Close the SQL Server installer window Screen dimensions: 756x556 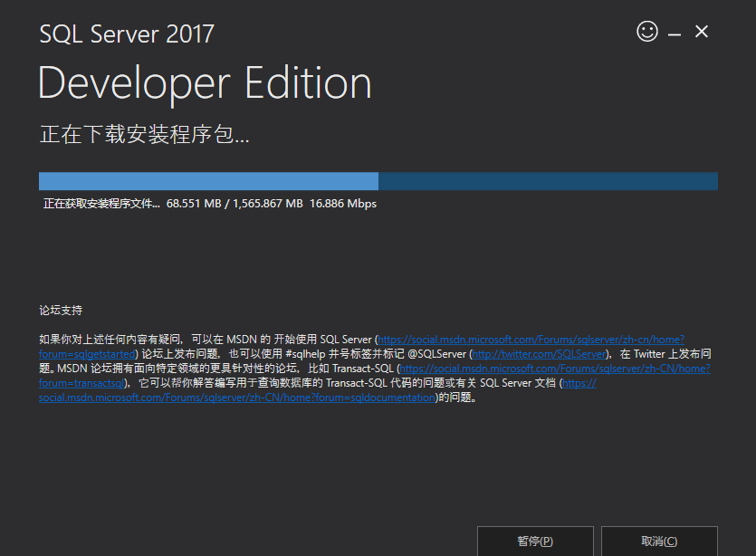[702, 32]
